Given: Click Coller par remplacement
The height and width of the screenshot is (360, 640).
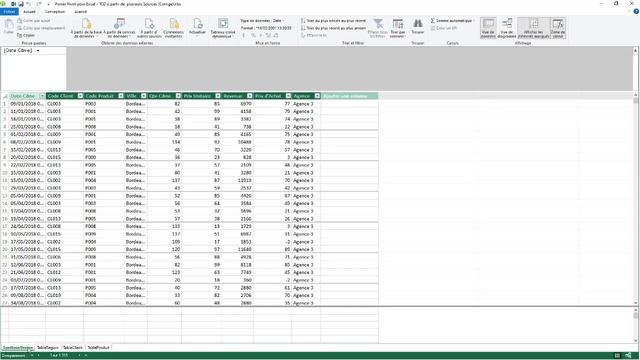Looking at the screenshot, I should coord(41,28).
